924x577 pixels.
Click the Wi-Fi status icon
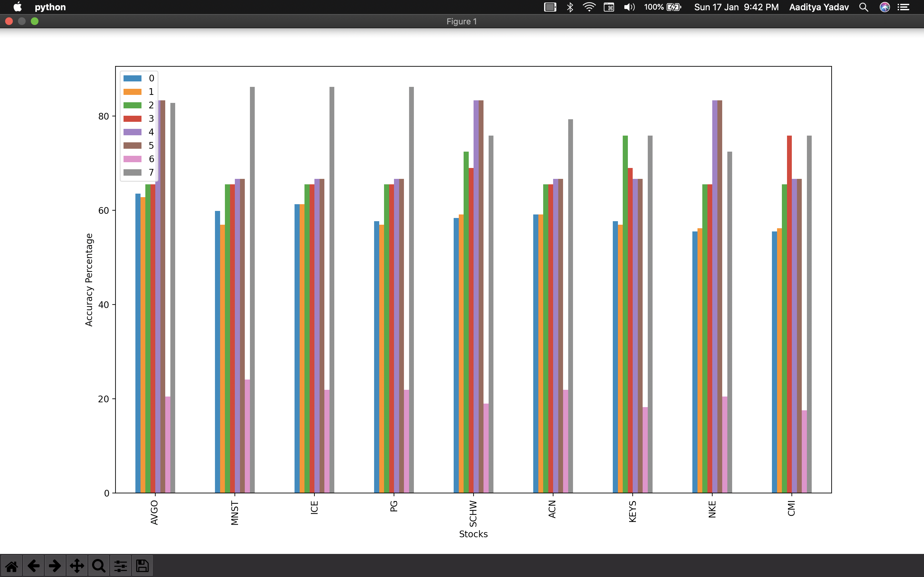click(x=589, y=7)
